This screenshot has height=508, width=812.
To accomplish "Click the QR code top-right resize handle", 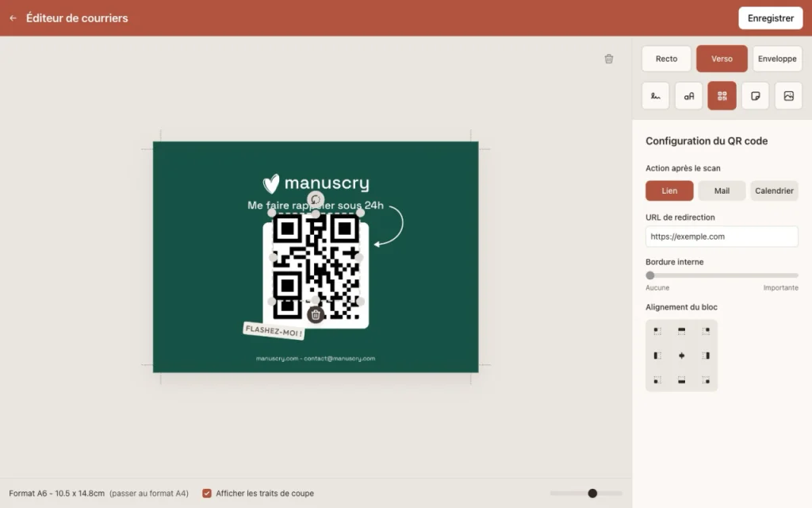I will pyautogui.click(x=360, y=213).
